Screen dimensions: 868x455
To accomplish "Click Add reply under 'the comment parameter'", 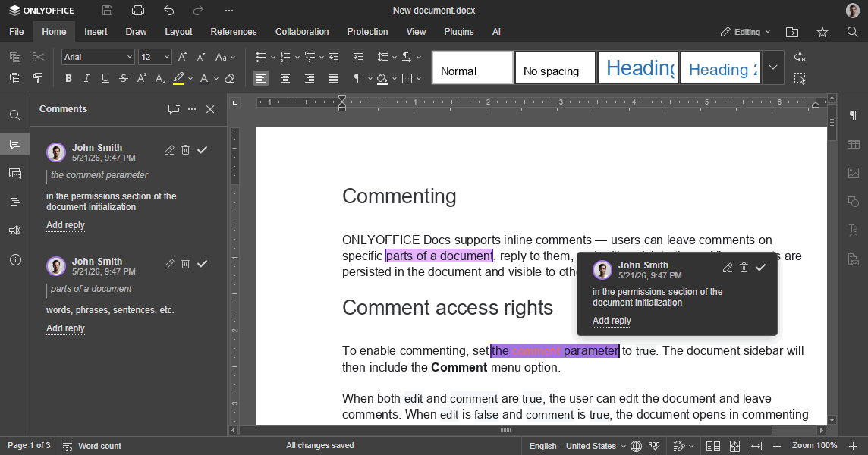I will click(65, 225).
